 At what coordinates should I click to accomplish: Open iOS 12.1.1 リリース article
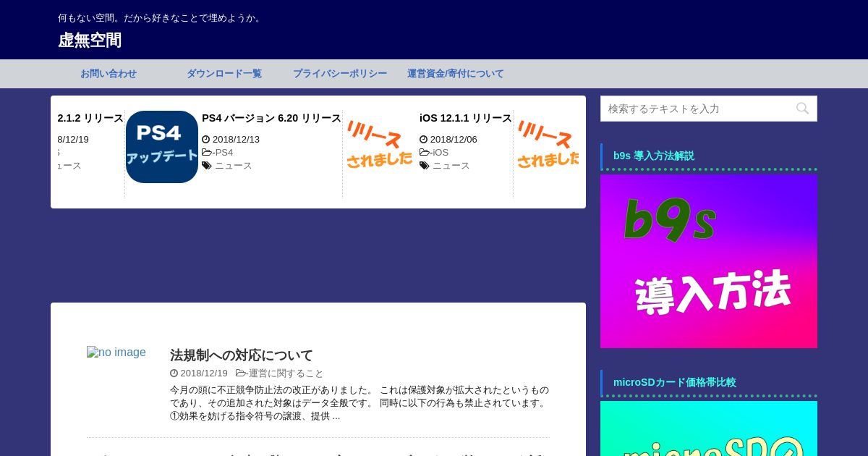465,118
